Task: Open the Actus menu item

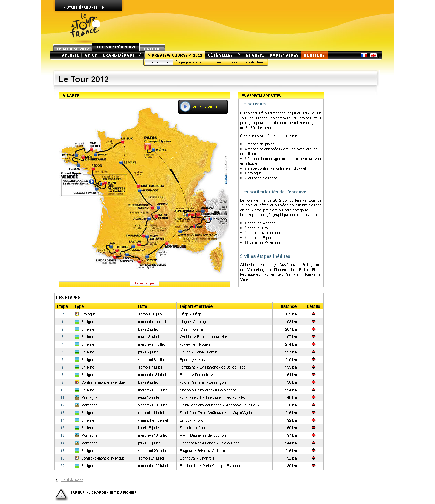Action: tap(91, 55)
